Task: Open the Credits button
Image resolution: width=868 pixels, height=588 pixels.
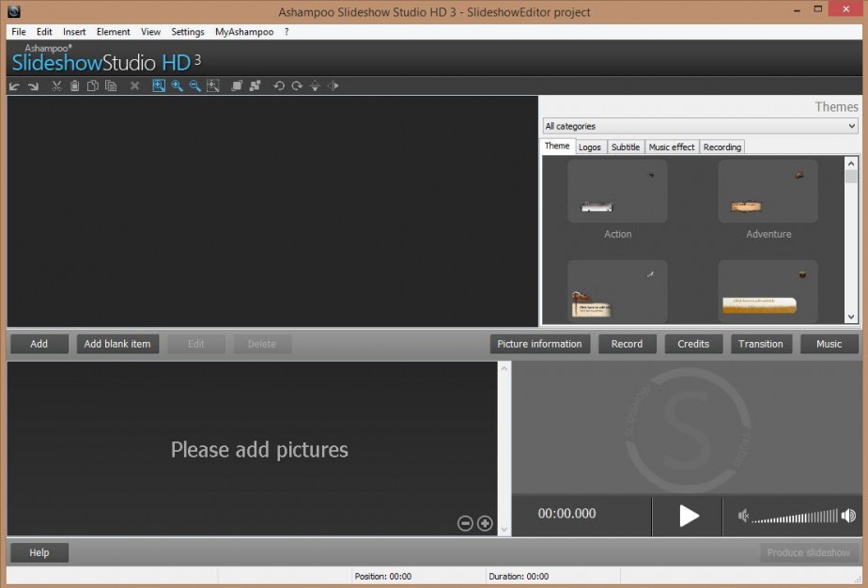Action: (x=693, y=344)
